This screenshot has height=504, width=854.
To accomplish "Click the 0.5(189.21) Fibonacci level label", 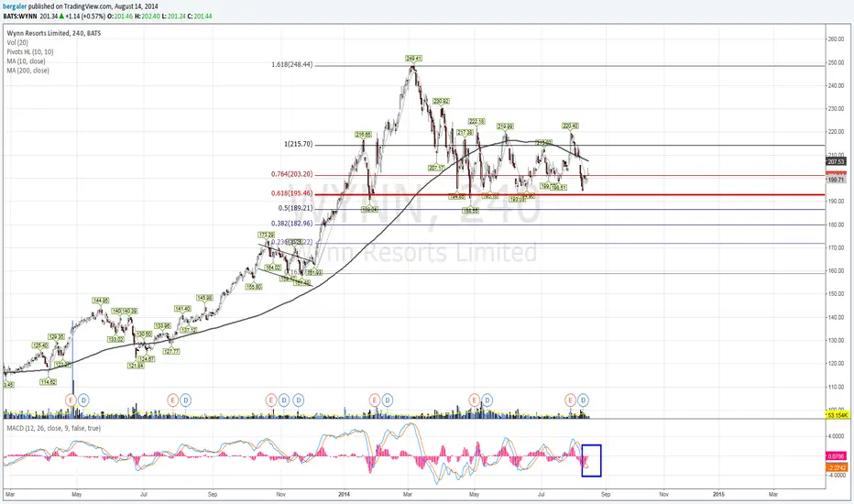I will pos(296,208).
